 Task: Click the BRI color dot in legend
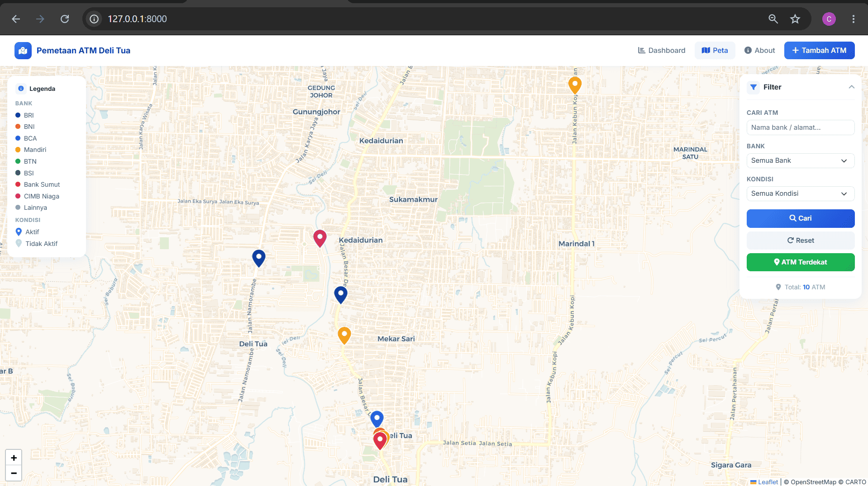point(18,115)
